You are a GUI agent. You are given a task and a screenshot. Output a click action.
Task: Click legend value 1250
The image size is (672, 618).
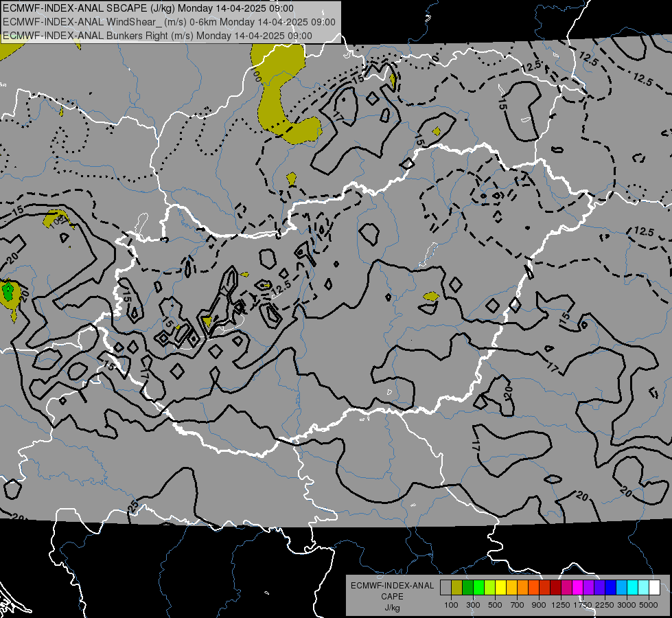point(561,605)
